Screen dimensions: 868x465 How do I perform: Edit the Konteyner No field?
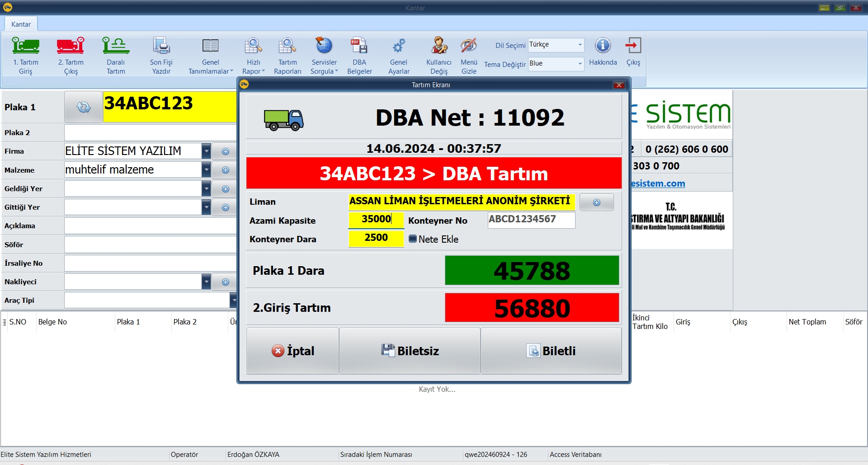click(x=531, y=220)
